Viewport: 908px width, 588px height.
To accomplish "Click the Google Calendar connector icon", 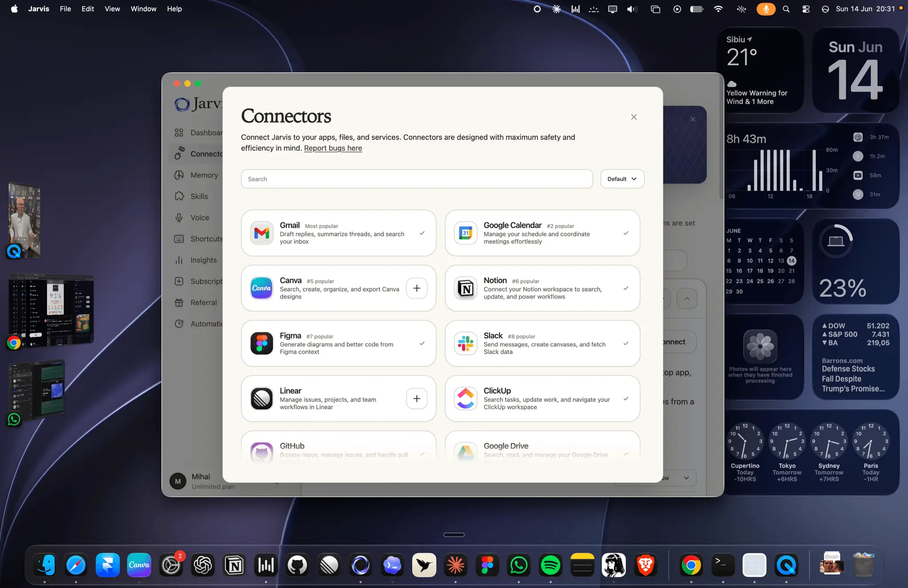I will tap(466, 233).
